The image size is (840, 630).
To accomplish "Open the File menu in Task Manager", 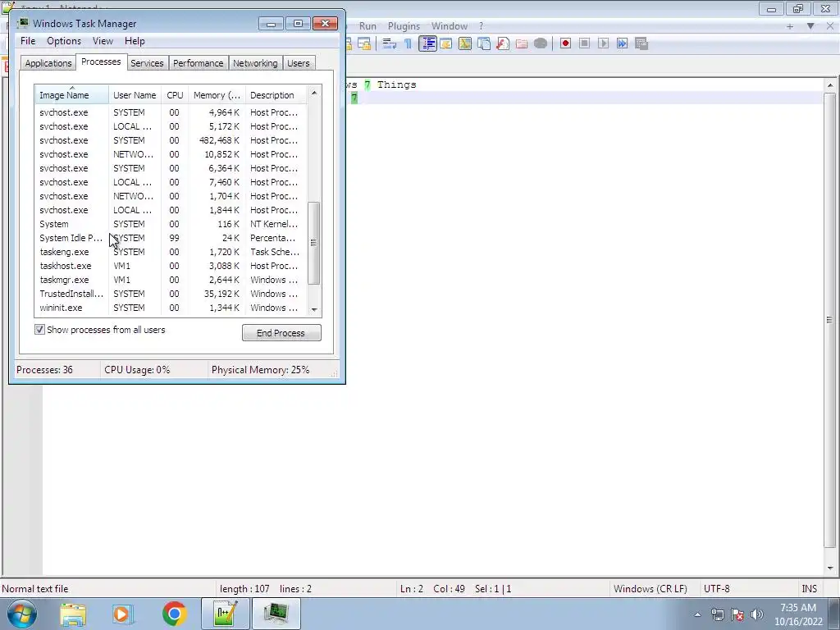I will tap(28, 41).
